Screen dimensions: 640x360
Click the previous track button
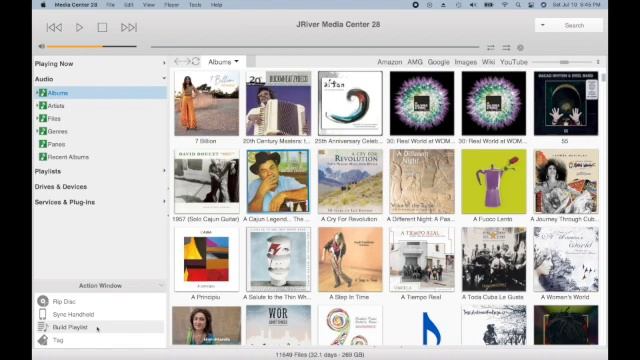coord(54,27)
